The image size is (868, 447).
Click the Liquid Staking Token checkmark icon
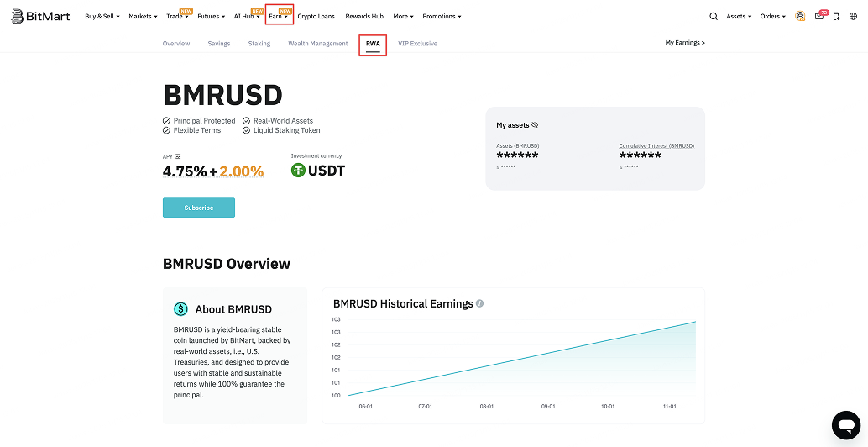tap(246, 131)
